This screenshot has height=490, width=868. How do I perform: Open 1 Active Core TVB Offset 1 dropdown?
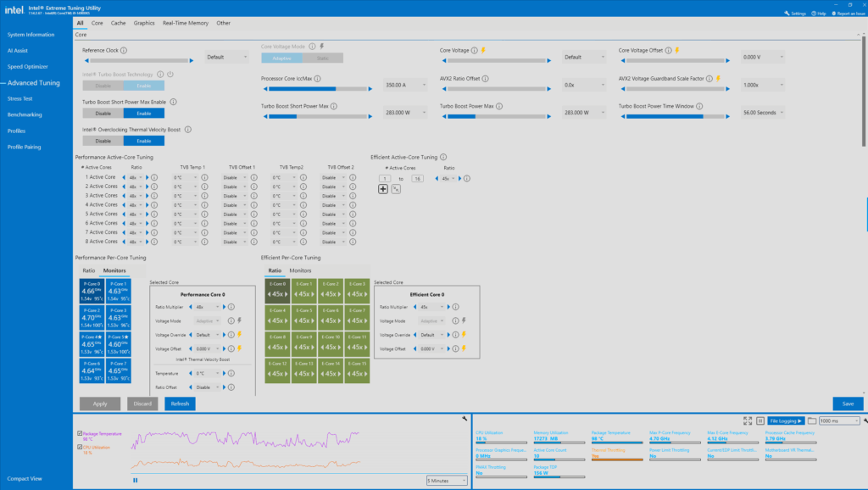(x=235, y=178)
